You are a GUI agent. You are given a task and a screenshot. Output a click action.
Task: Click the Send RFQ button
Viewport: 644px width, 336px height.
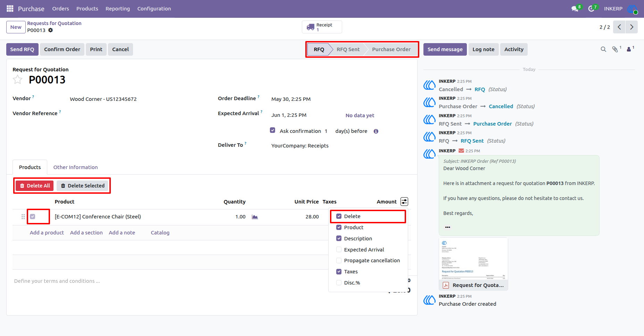pyautogui.click(x=22, y=49)
